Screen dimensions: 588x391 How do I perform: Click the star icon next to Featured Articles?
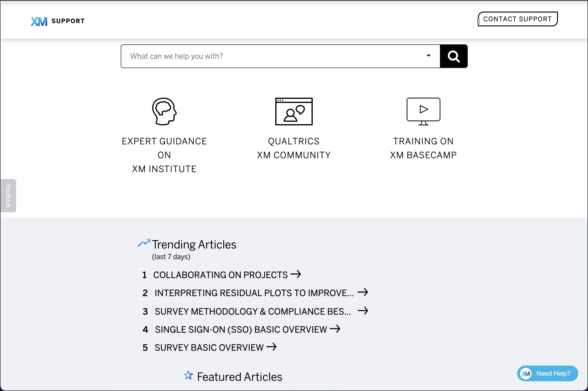tap(189, 375)
